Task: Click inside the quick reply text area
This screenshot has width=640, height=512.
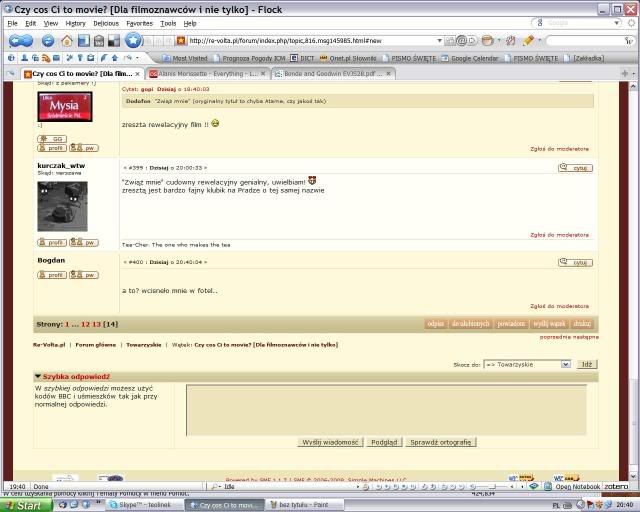Action: point(385,409)
